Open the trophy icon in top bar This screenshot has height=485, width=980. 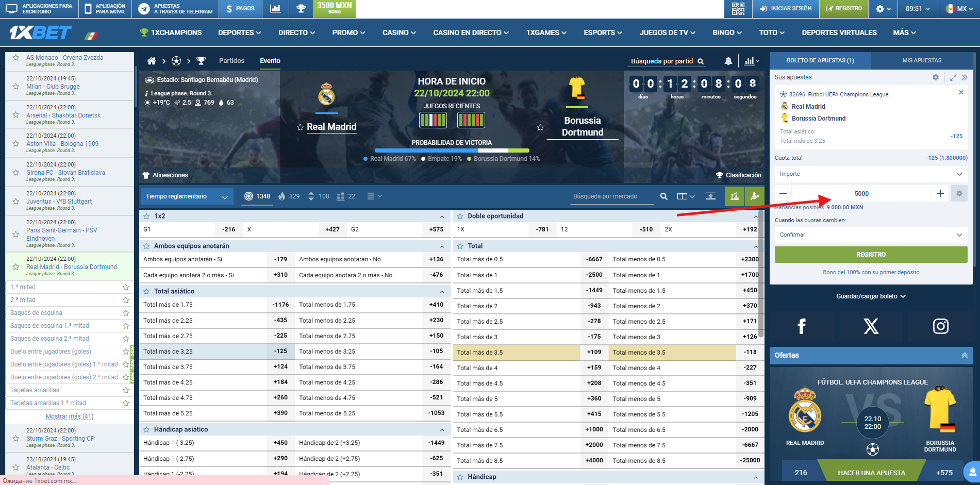tap(301, 9)
